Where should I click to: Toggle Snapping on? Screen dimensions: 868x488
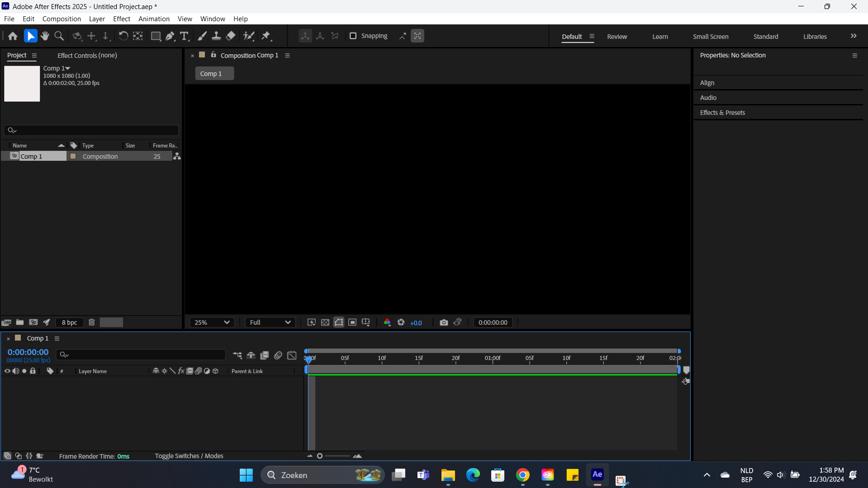[x=353, y=36]
